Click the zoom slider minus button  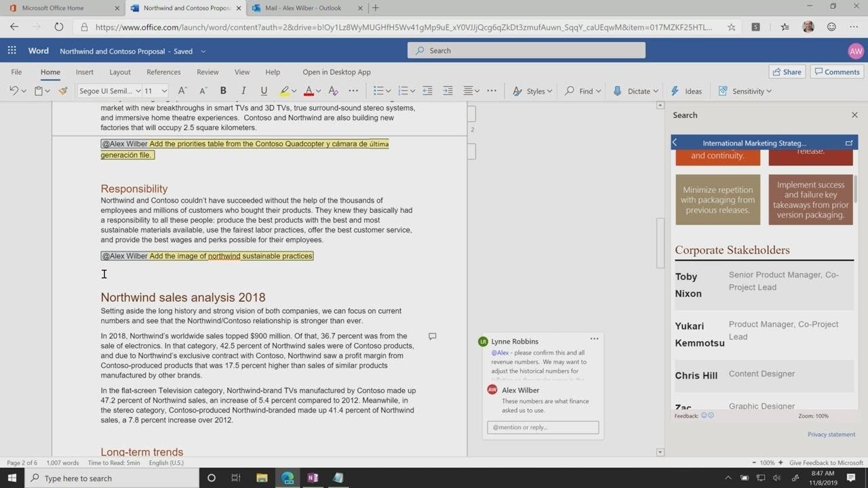tap(753, 463)
